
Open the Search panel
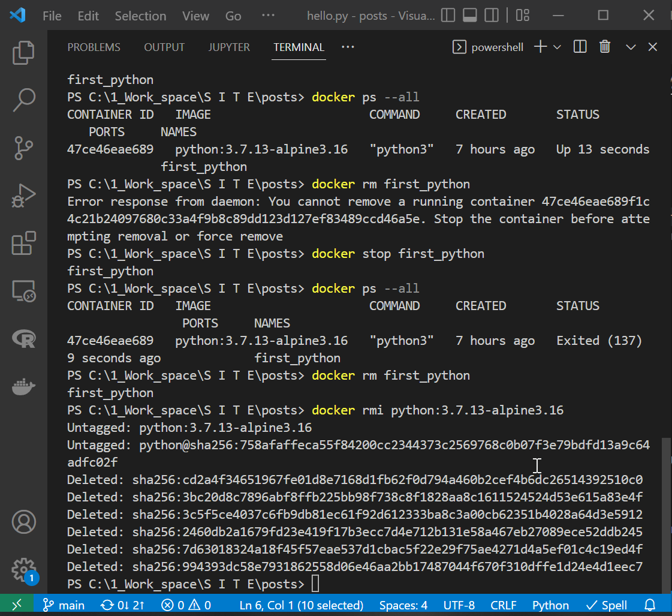23,101
